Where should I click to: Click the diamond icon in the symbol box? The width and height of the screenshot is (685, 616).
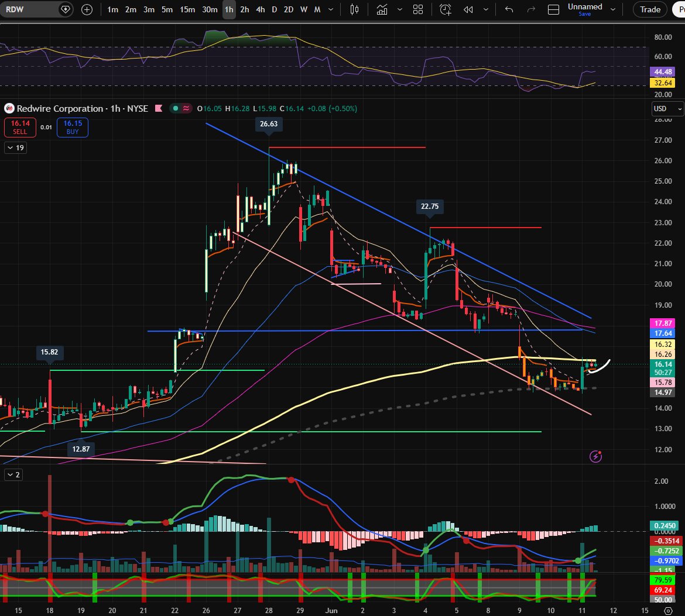pos(65,9)
